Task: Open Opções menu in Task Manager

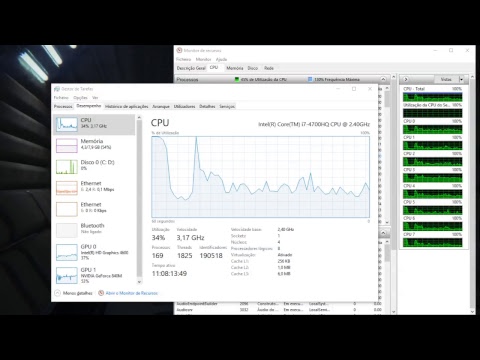Action: [80, 98]
